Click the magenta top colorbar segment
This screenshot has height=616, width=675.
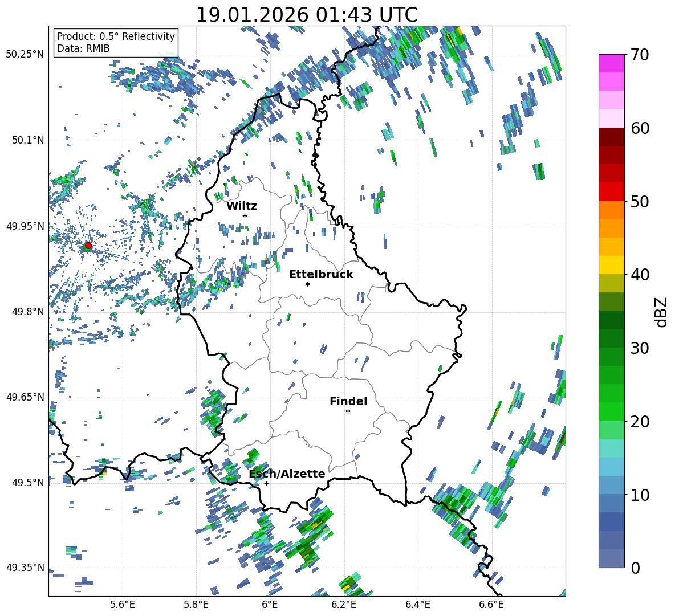(x=611, y=63)
